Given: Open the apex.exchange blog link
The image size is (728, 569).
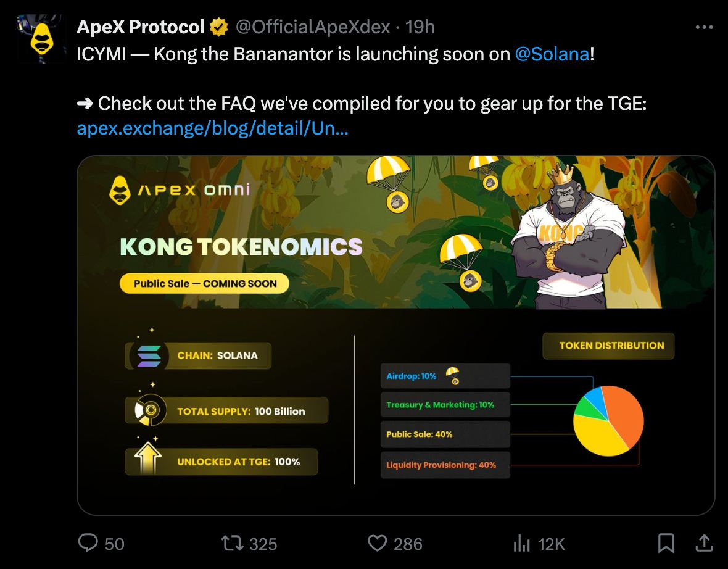Looking at the screenshot, I should (212, 128).
